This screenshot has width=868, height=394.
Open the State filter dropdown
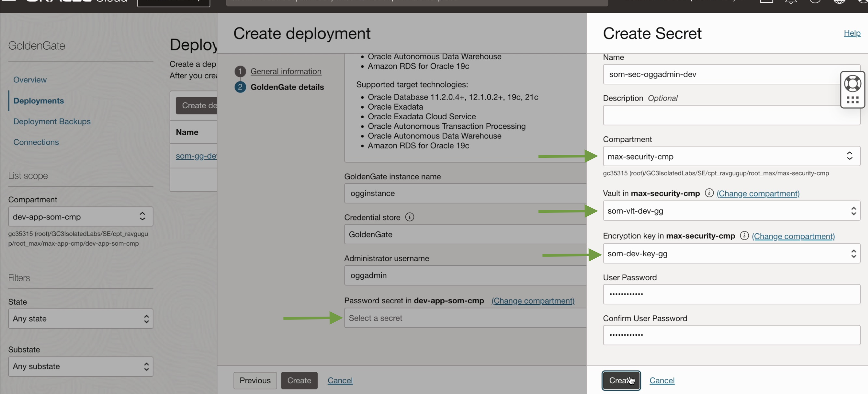[x=80, y=319]
